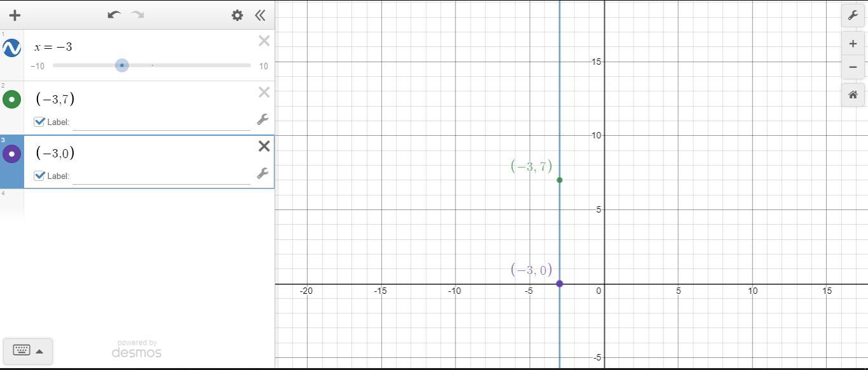Screen dimensions: 868x370
Task: Show the on-screen keyboard
Action: tap(28, 350)
